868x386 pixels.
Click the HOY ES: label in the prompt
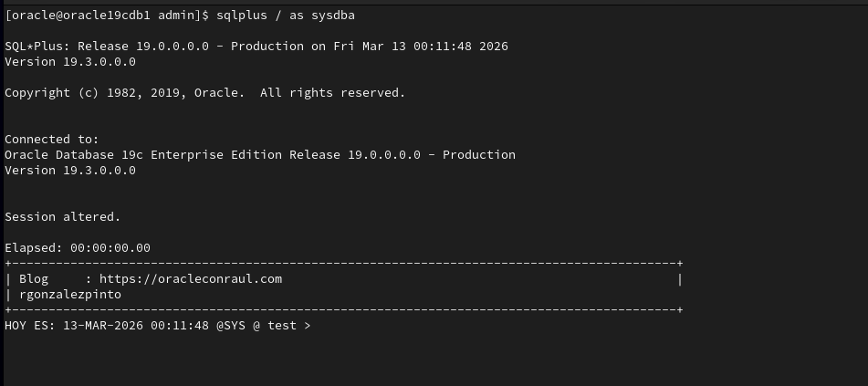point(30,326)
